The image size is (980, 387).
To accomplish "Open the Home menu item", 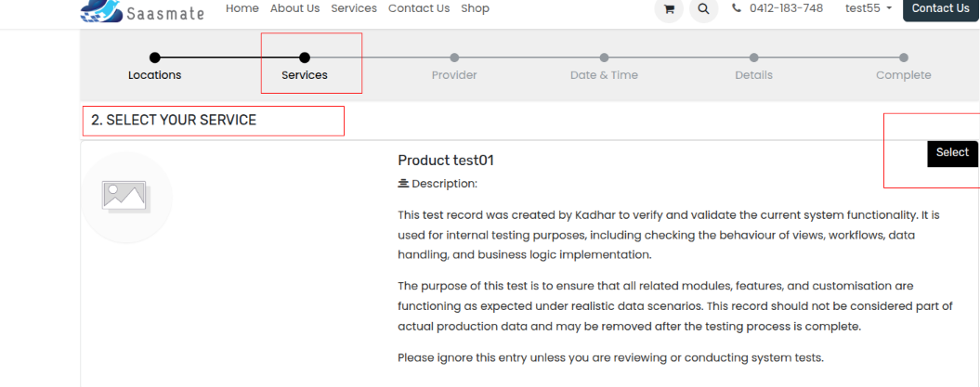I will coord(242,8).
